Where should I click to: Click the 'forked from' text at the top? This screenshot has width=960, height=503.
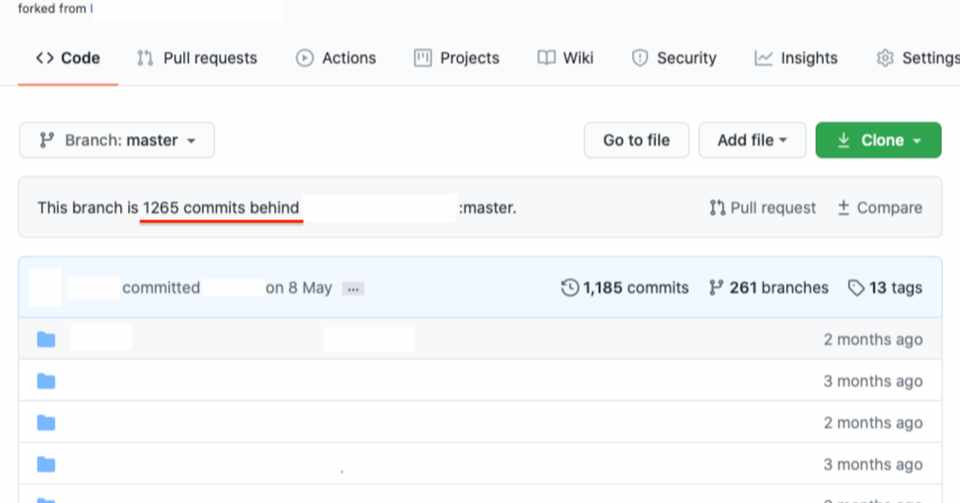pos(52,9)
